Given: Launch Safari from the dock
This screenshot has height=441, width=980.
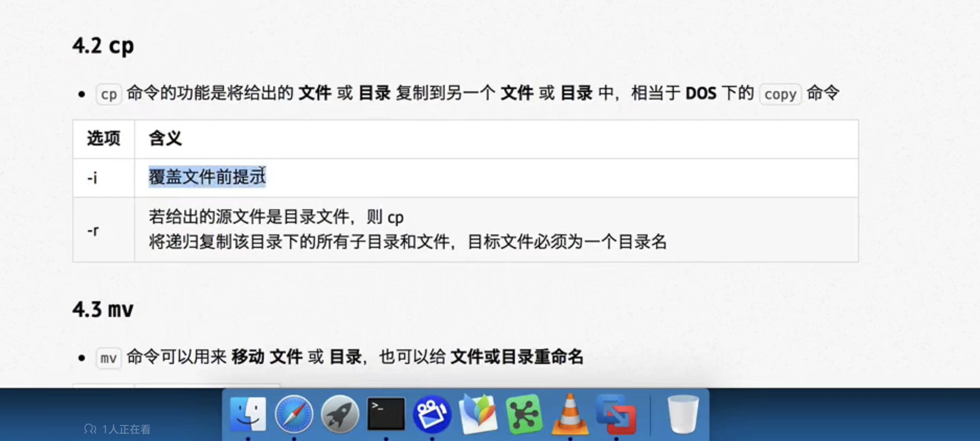Looking at the screenshot, I should (294, 415).
